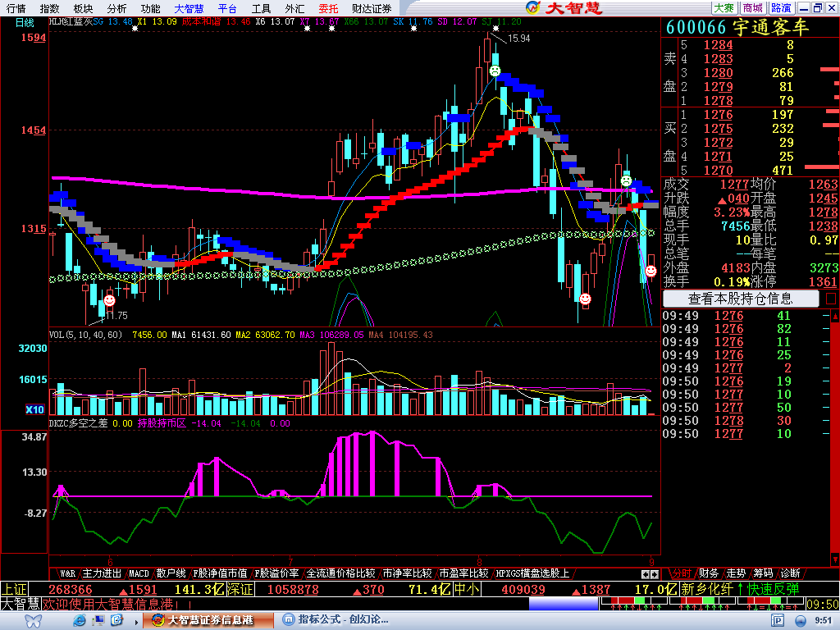Viewport: 840px width, 630px height.
Task: Open the 新乡化纤 快速反弹 alert link
Action: pos(740,589)
